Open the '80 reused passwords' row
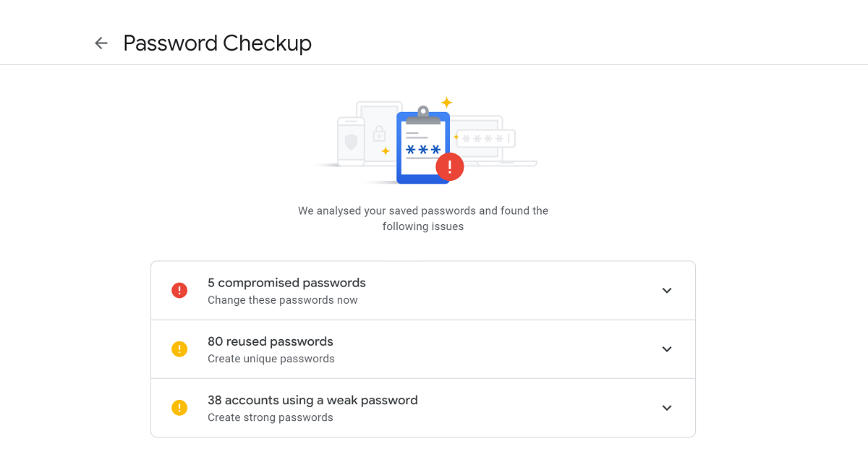 pos(423,349)
